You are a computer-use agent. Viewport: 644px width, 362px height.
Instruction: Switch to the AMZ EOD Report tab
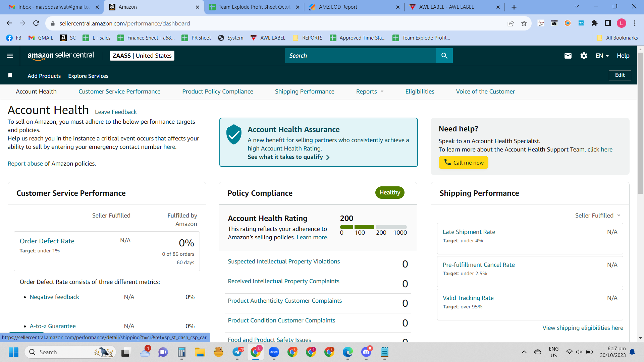[354, 7]
